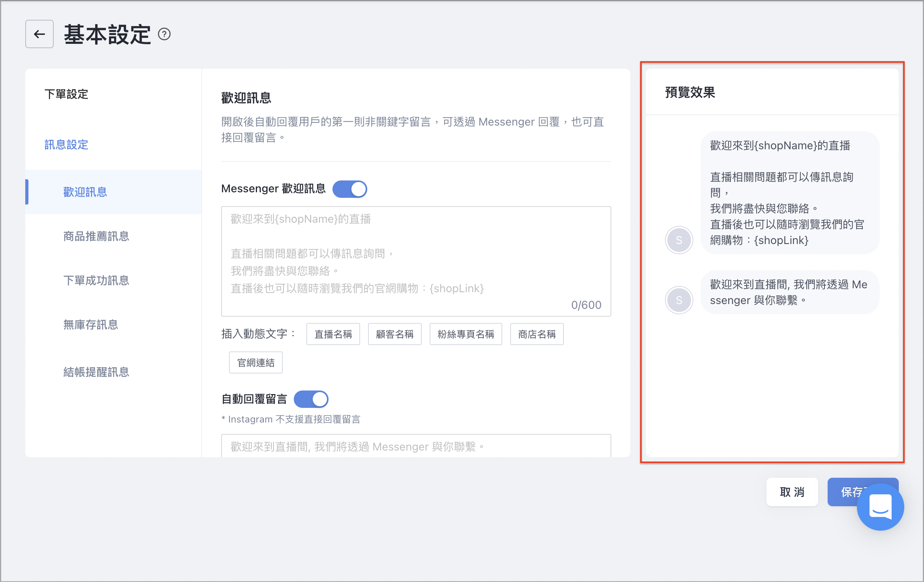Image resolution: width=924 pixels, height=582 pixels.
Task: Toggle the 自動回覆留言 switch
Action: [x=311, y=399]
